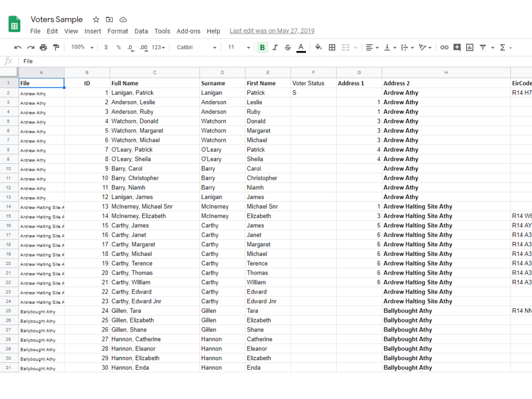The width and height of the screenshot is (532, 399).
Task: Move document to folder icon
Action: 109,19
